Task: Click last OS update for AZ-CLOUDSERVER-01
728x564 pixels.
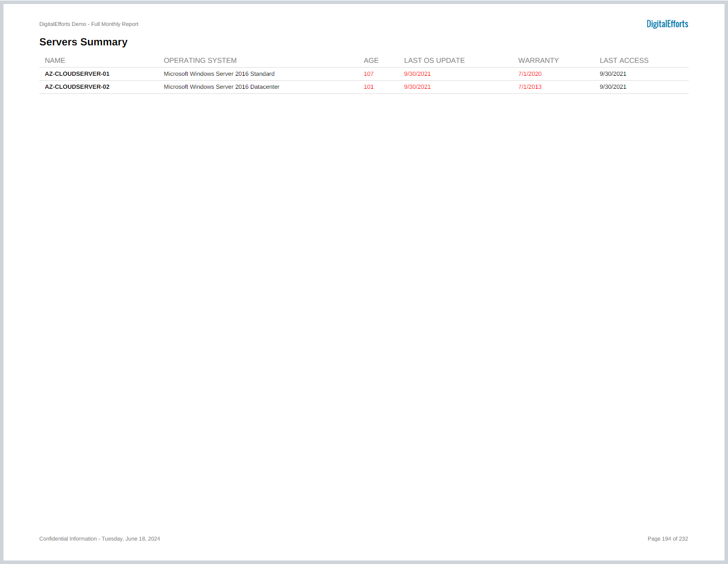Action: pyautogui.click(x=417, y=74)
